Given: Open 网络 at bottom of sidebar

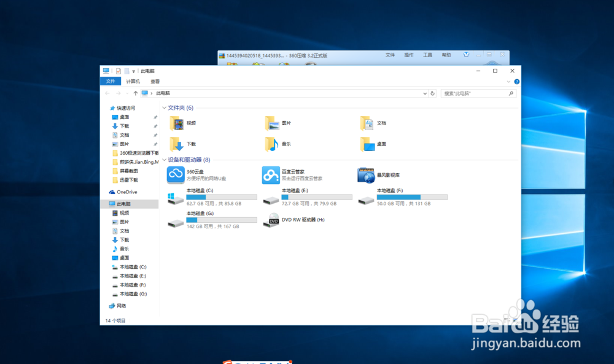Looking at the screenshot, I should pyautogui.click(x=120, y=305).
